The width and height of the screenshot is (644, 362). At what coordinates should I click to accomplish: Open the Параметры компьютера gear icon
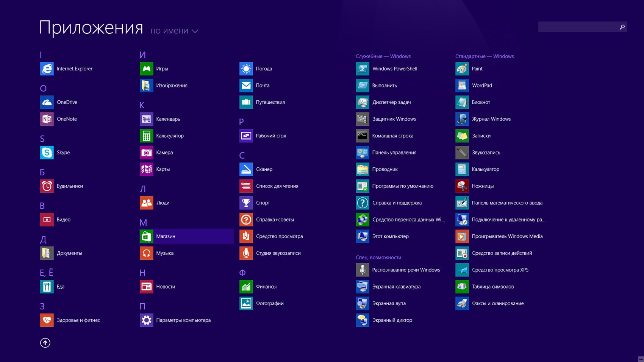pyautogui.click(x=147, y=320)
